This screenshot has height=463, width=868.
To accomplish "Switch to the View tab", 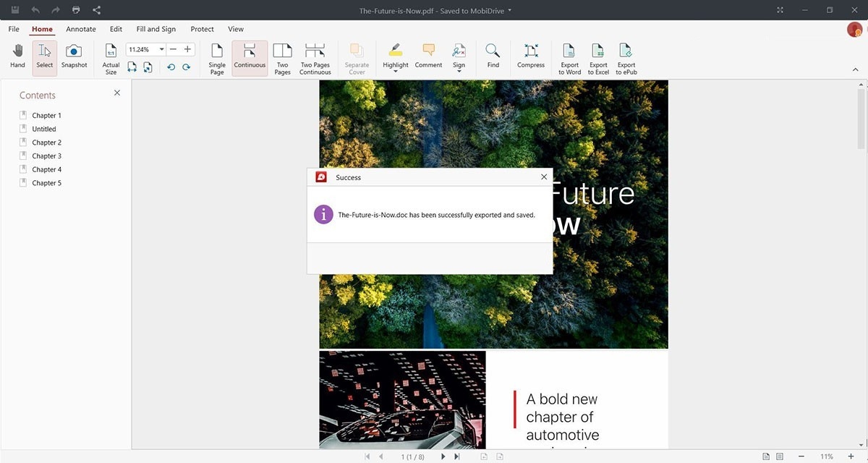I will pos(236,29).
